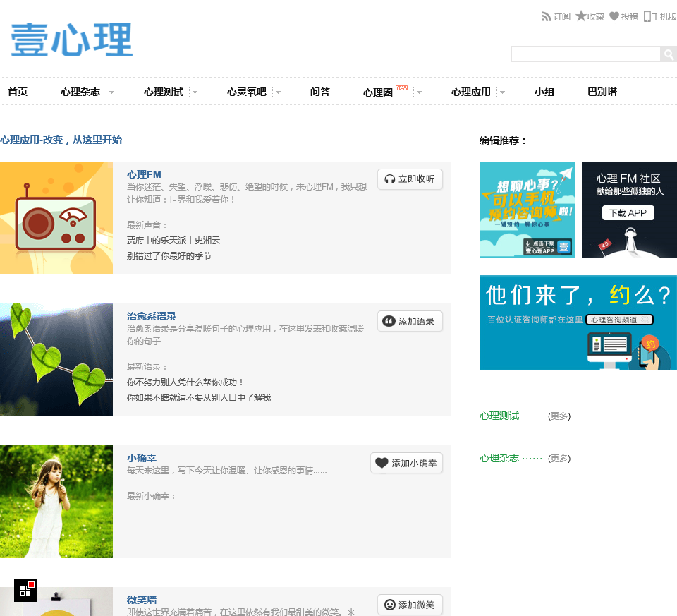Click (更多) next to 心理测试
The width and height of the screenshot is (677, 616).
coord(559,416)
